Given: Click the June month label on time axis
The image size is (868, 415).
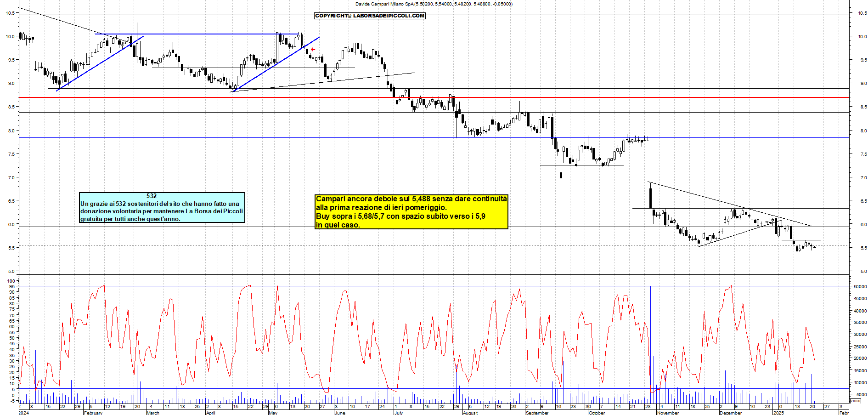Looking at the screenshot, I should click(x=340, y=413).
